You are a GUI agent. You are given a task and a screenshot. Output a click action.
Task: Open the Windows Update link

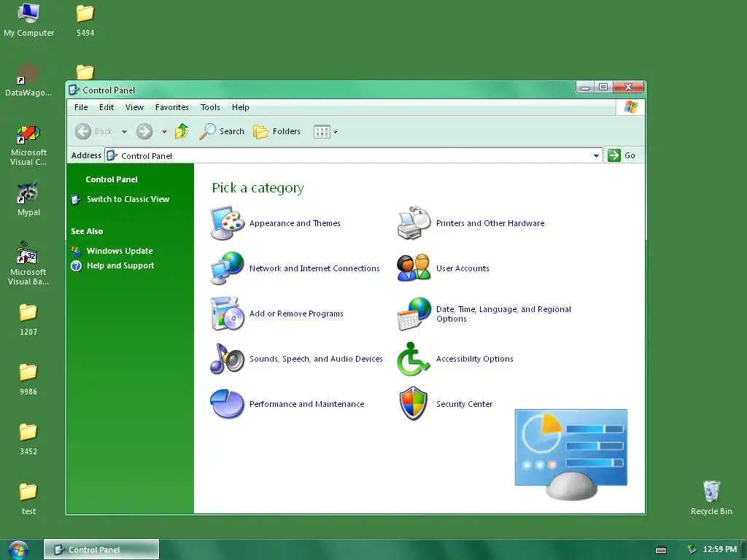point(120,251)
